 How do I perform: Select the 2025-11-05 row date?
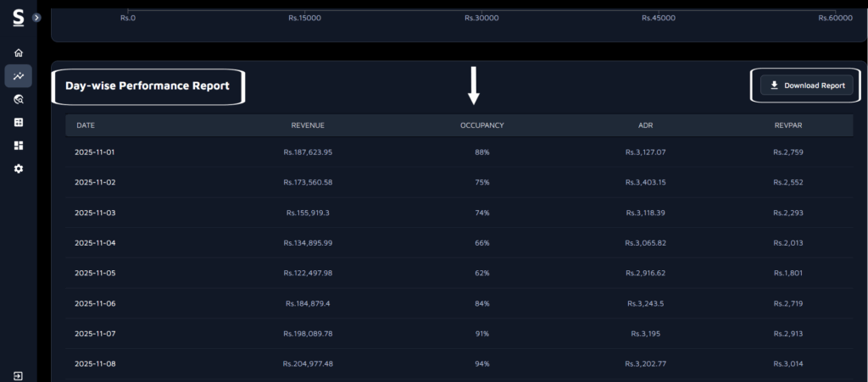coord(94,273)
